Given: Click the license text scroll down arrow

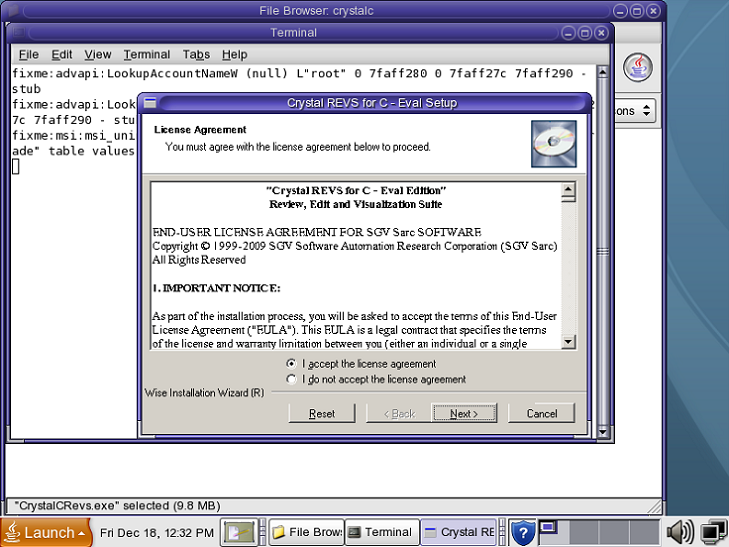Looking at the screenshot, I should [x=568, y=342].
